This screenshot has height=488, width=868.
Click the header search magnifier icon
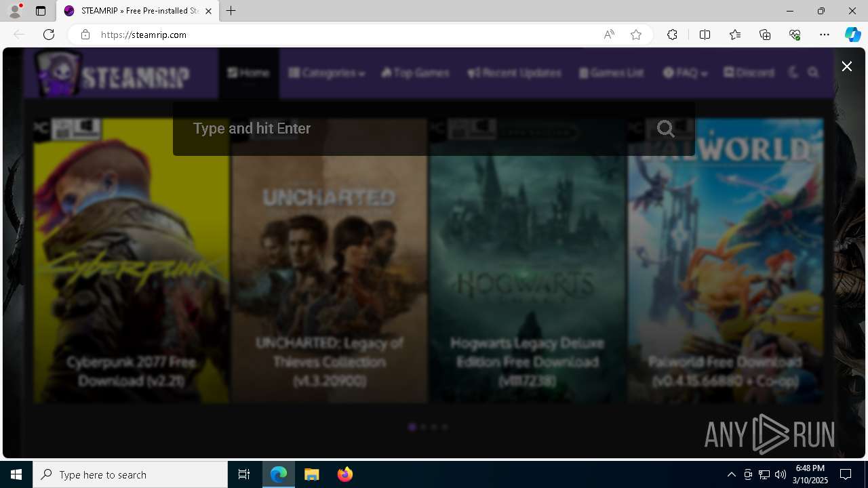point(813,73)
